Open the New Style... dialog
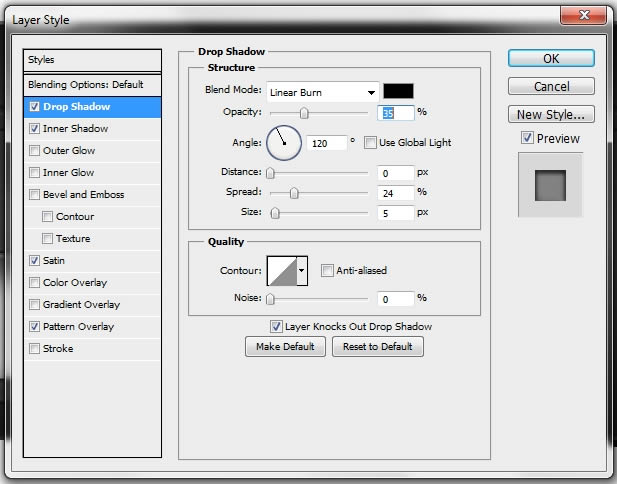Image resolution: width=617 pixels, height=484 pixels. point(551,115)
